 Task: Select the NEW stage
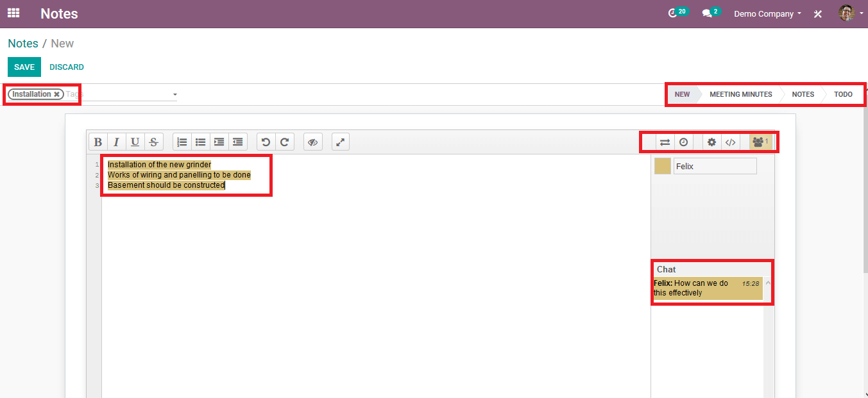682,94
